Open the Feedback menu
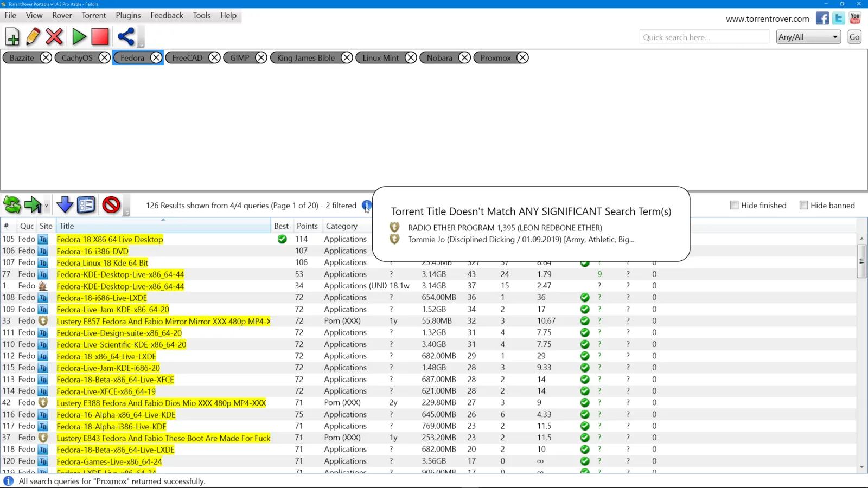 pyautogui.click(x=167, y=15)
